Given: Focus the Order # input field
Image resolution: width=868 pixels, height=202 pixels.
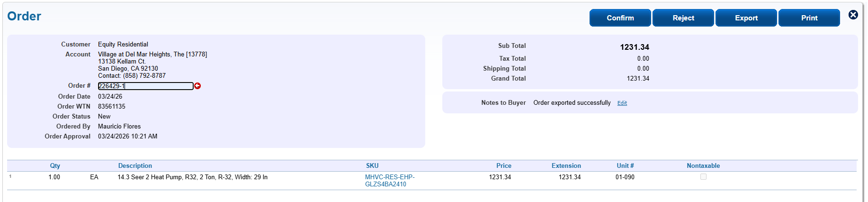Looking at the screenshot, I should [x=145, y=86].
